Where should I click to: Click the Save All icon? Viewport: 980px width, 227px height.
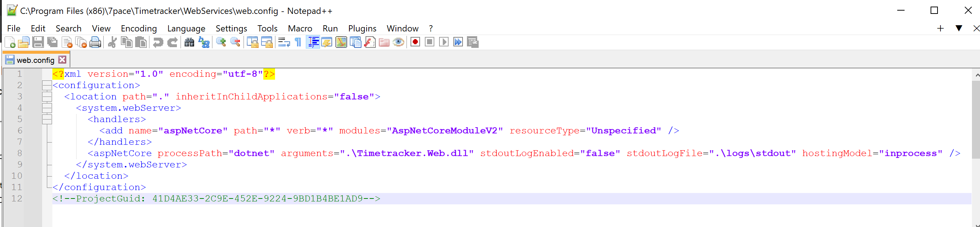pos(52,42)
